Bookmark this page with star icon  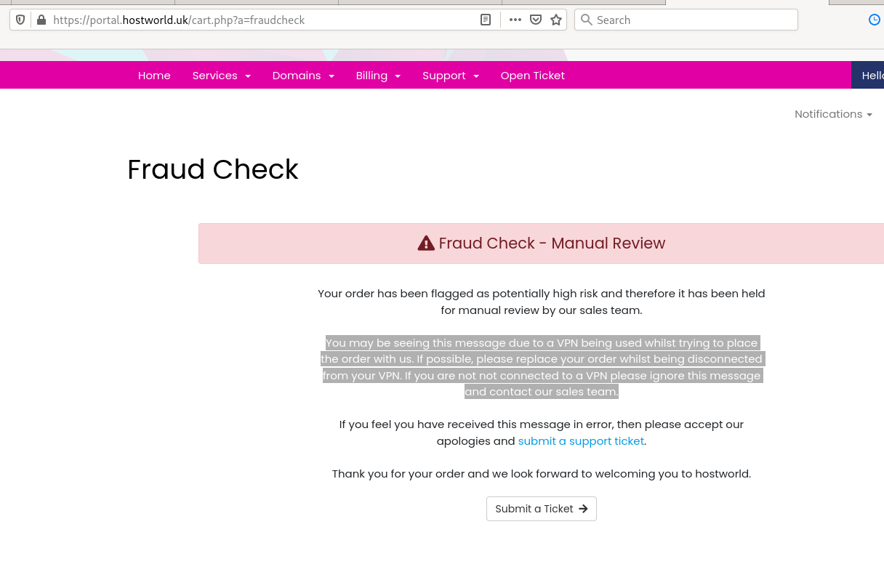point(556,20)
